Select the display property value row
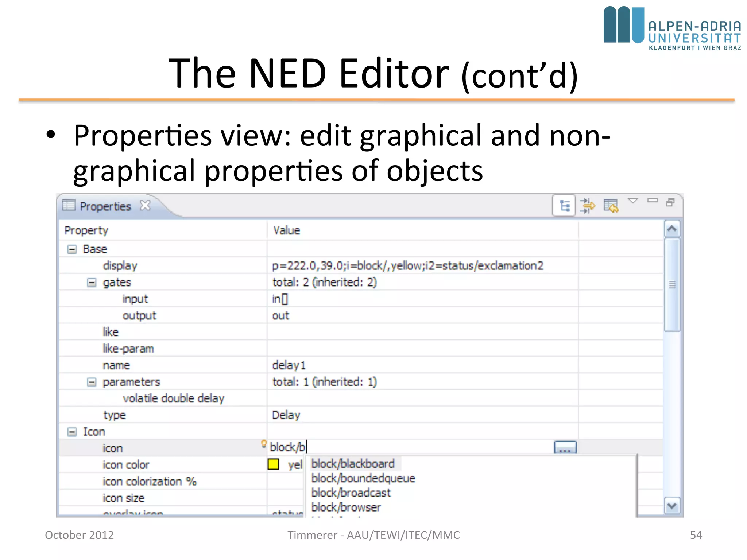This screenshot has width=747, height=560. coord(407,266)
